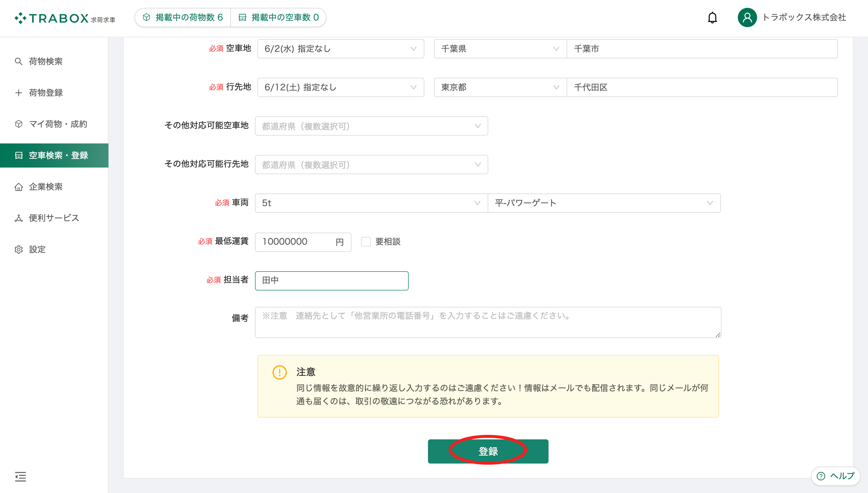868x493 pixels.
Task: Click the 千代田区 city input field
Action: (702, 87)
